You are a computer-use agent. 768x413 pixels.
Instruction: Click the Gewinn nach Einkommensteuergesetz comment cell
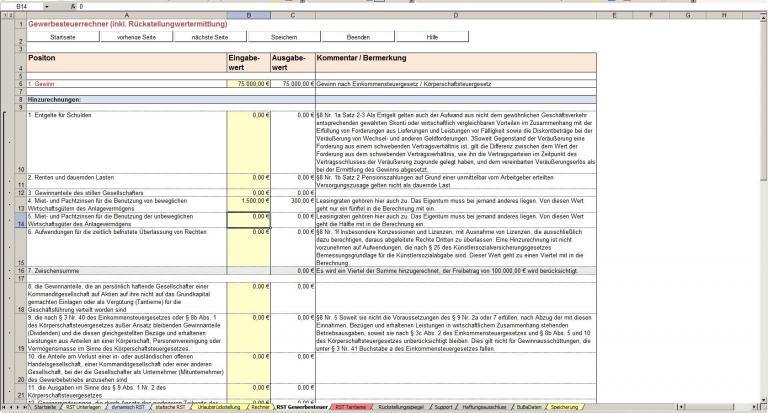(456, 84)
